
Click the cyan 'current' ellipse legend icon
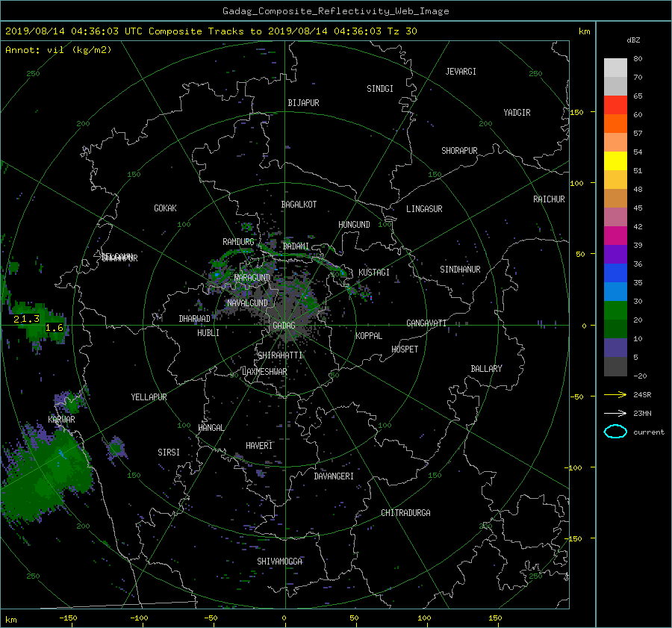click(615, 432)
